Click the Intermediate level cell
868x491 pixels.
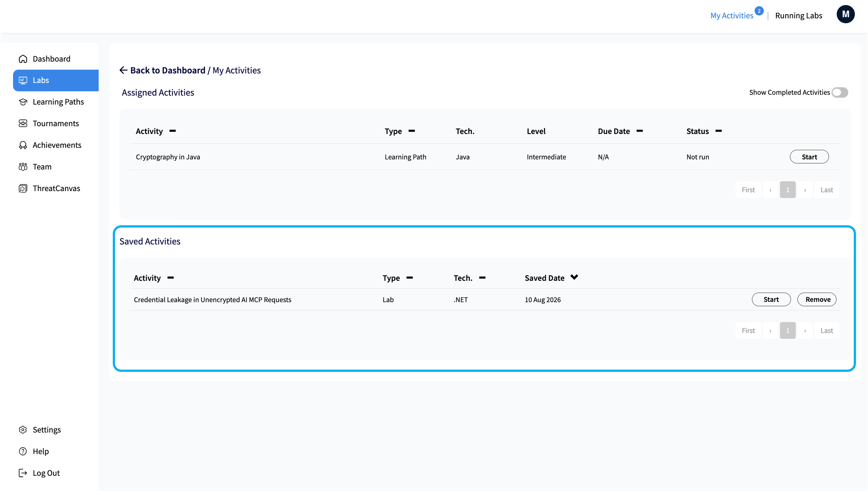click(x=546, y=157)
